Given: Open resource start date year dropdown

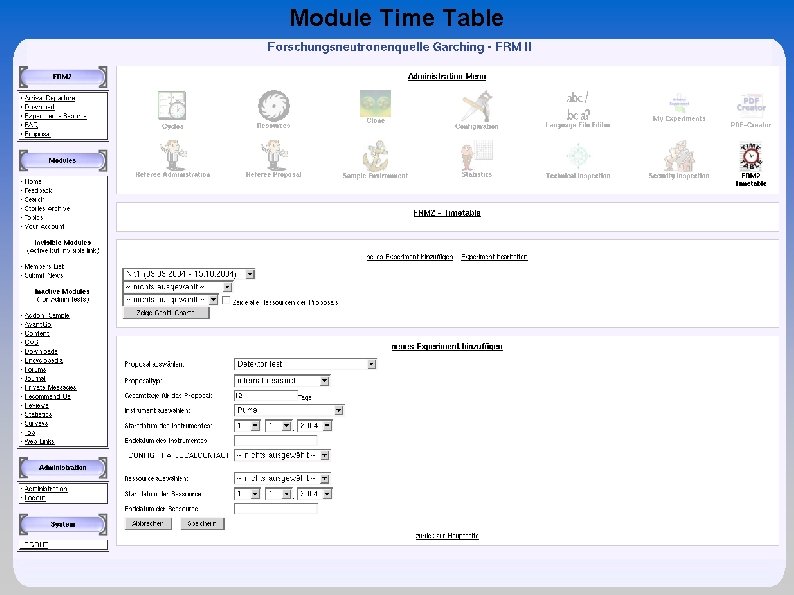Looking at the screenshot, I should pos(314,494).
